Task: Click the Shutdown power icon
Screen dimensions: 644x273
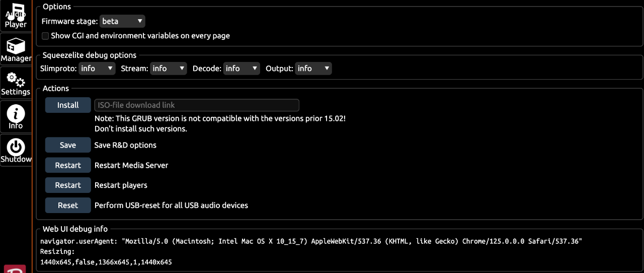Action: 16,151
